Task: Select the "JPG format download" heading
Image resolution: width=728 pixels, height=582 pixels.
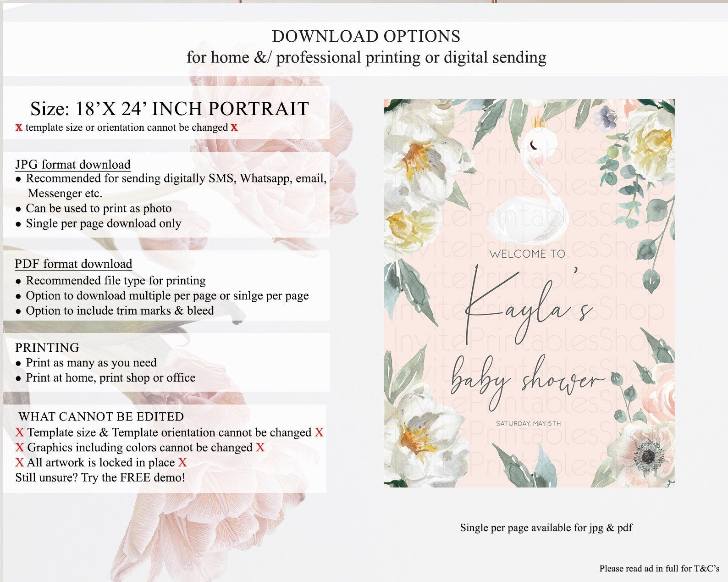Action: coord(73,165)
